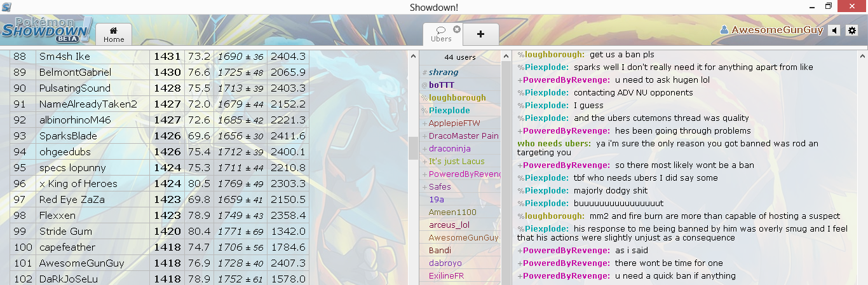Open user shrang in the user list
The height and width of the screenshot is (285, 868).
(x=443, y=73)
